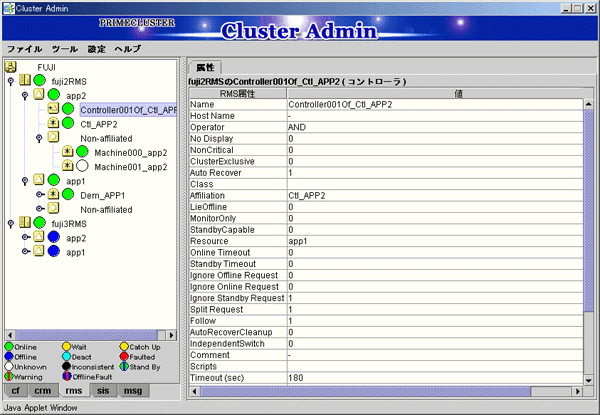Switch to the sis tab
Screen dimensions: 600x415
click(103, 391)
